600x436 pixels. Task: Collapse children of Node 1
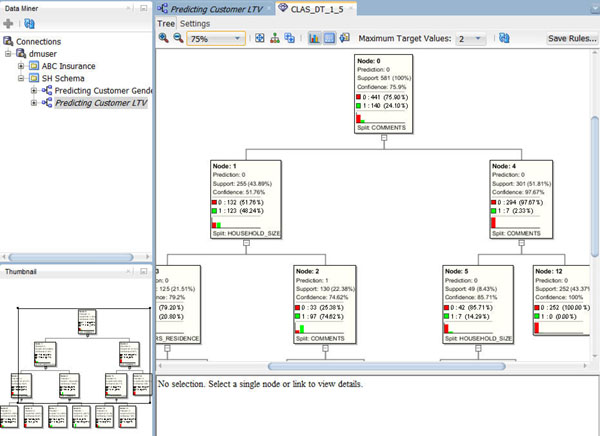coord(246,243)
